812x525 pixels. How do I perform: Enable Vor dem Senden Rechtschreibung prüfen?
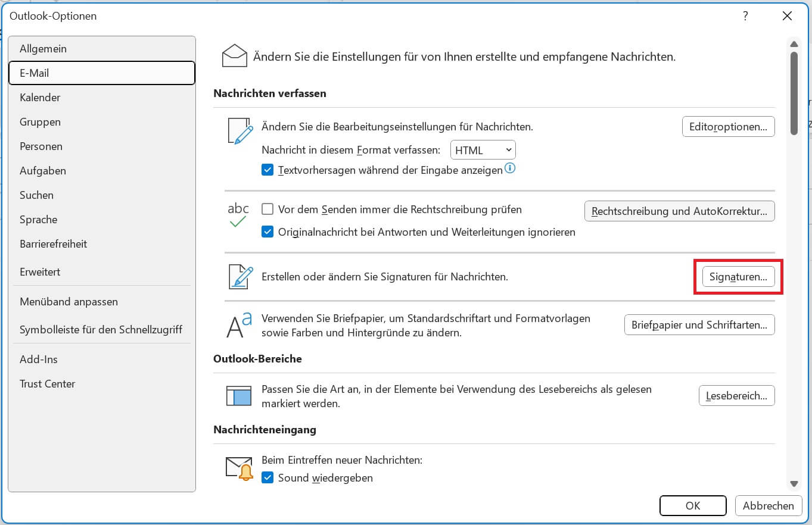click(267, 210)
